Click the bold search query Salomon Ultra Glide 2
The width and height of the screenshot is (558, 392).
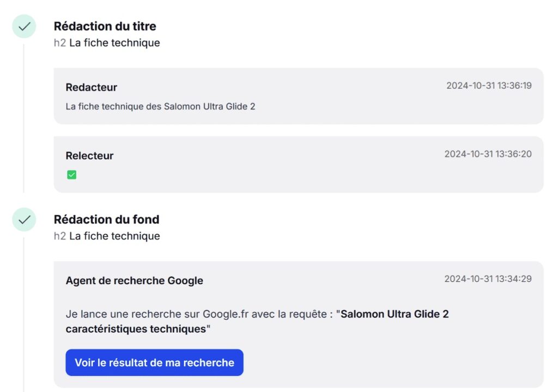pos(393,313)
